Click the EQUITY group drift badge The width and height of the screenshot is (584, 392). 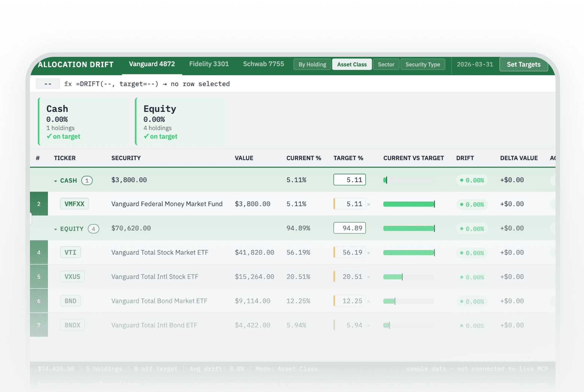[x=472, y=229]
